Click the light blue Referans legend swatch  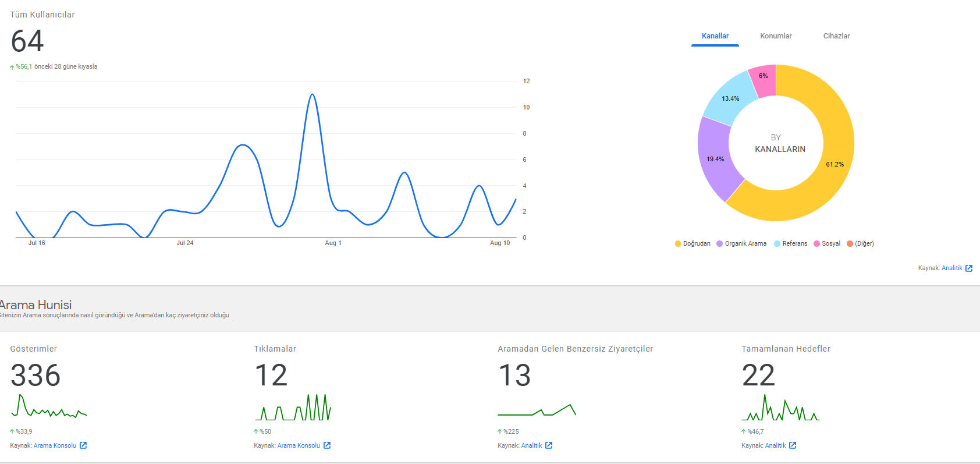pos(777,244)
